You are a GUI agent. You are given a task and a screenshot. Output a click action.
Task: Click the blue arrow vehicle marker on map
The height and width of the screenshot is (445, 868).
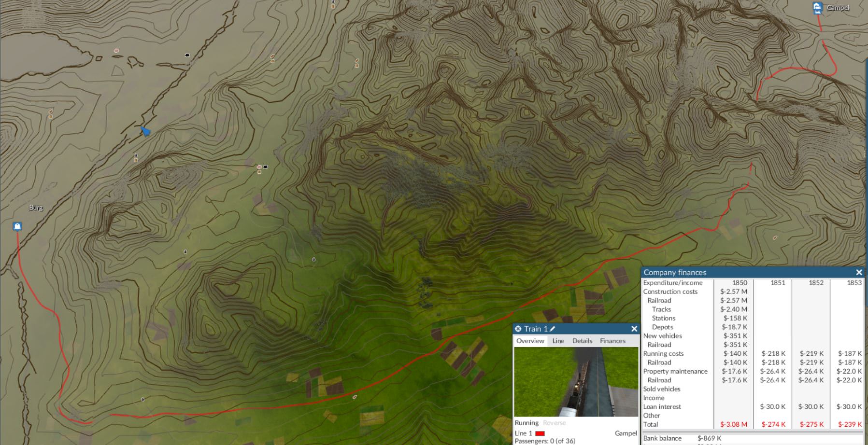[145, 131]
